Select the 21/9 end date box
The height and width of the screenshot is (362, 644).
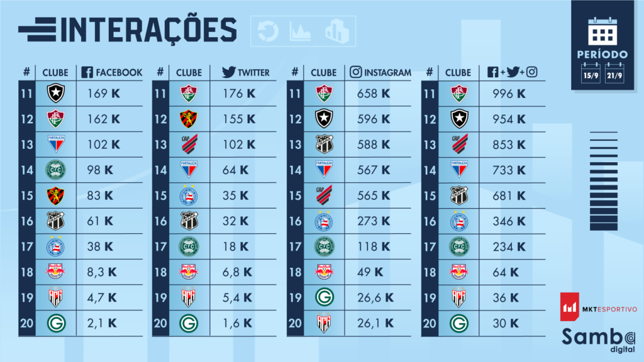[x=614, y=73]
